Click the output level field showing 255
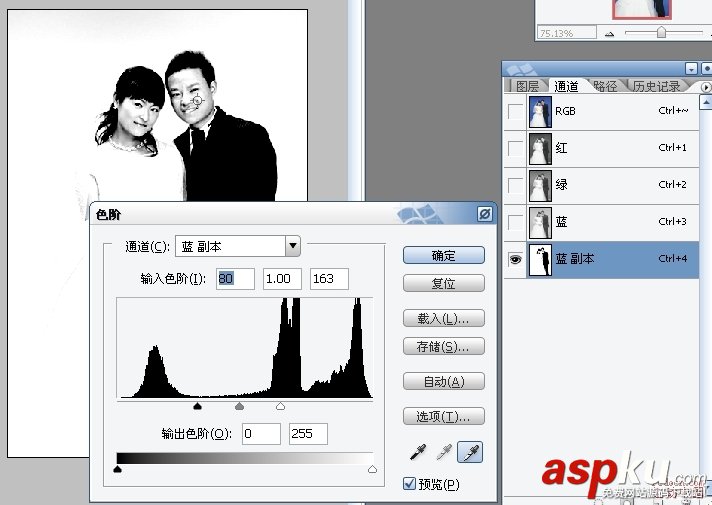 point(308,434)
